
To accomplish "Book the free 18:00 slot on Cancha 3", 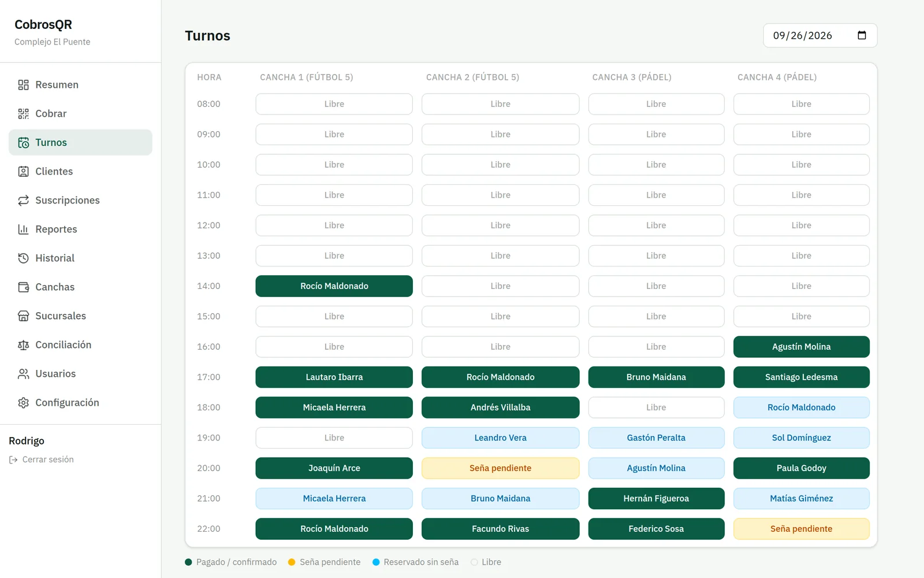I will pos(656,407).
